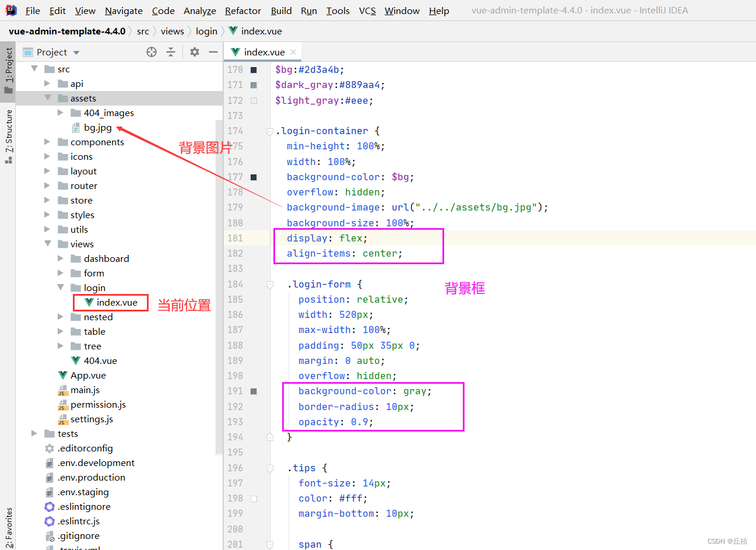This screenshot has width=756, height=550.
Task: Open the Refactor menu
Action: click(x=243, y=10)
